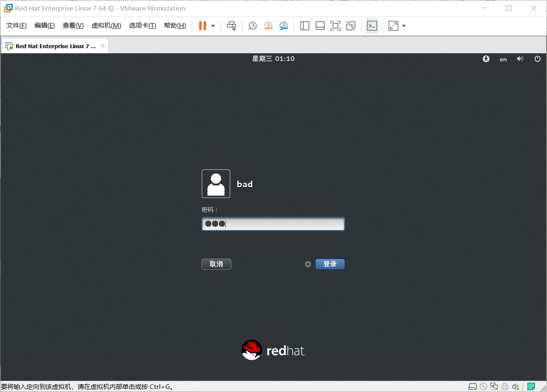The height and width of the screenshot is (392, 547).
Task: Open the message log note icon
Action: coord(531,387)
